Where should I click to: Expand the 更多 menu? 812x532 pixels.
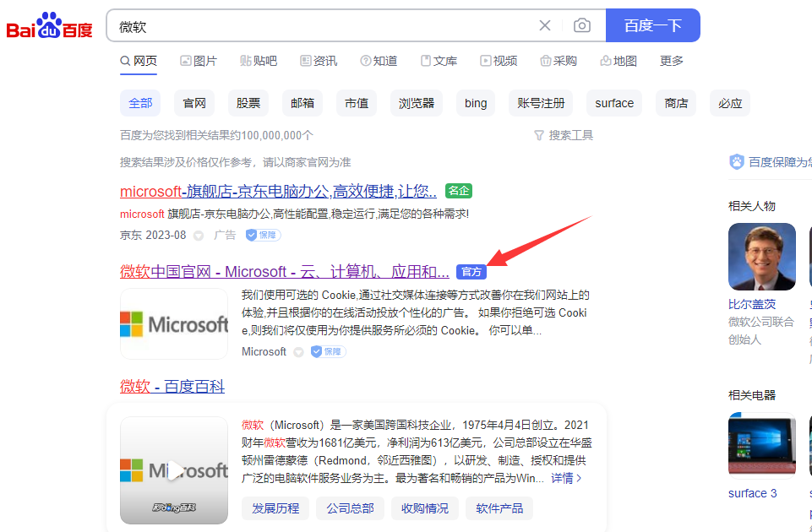pyautogui.click(x=671, y=61)
